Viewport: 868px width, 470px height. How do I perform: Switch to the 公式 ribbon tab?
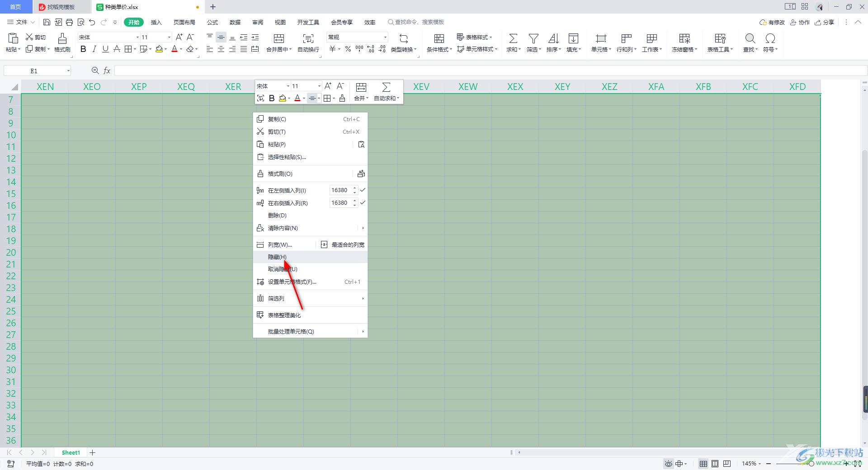point(212,22)
